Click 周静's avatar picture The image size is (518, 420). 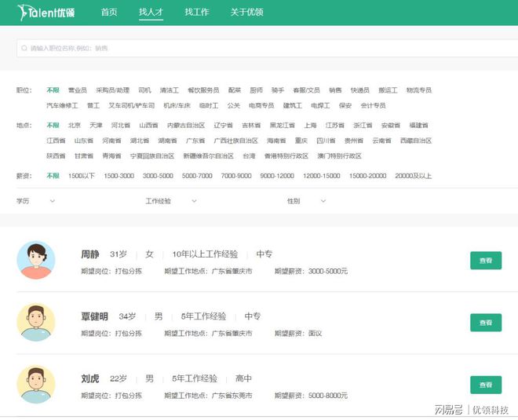click(x=36, y=260)
